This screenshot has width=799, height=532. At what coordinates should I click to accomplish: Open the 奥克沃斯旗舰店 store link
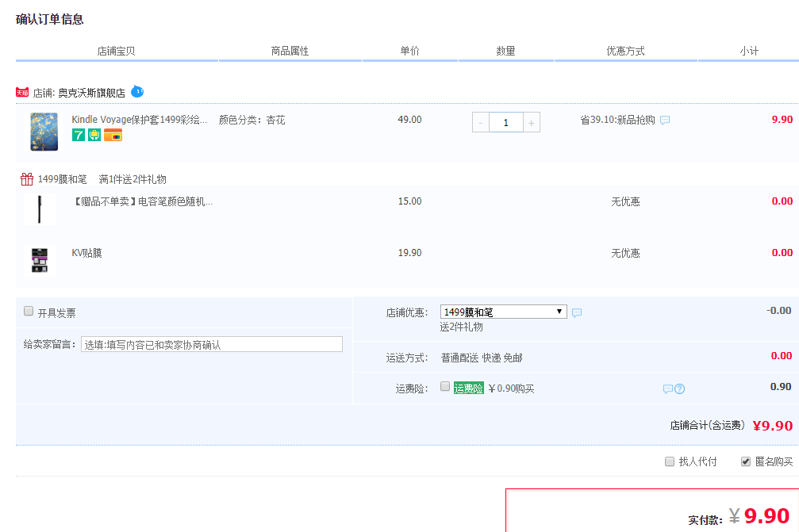[91, 93]
